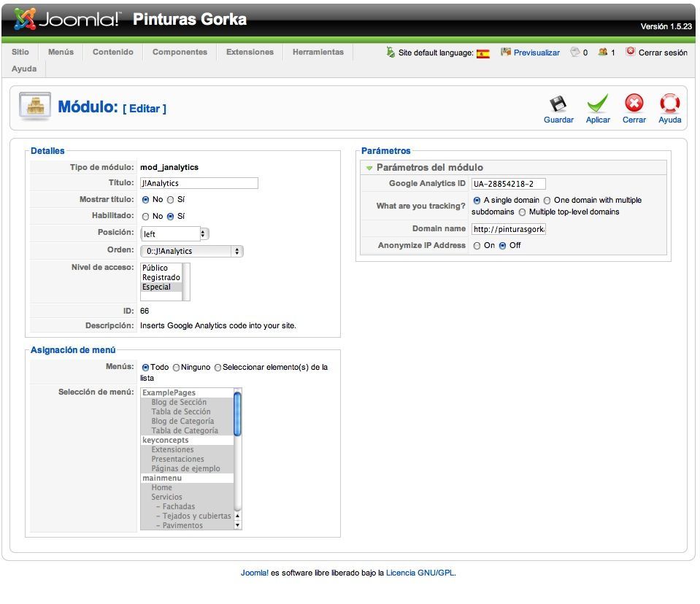Screen dimensions: 700x604
Task: Turn Anonymize IP Address On
Action: pyautogui.click(x=477, y=246)
